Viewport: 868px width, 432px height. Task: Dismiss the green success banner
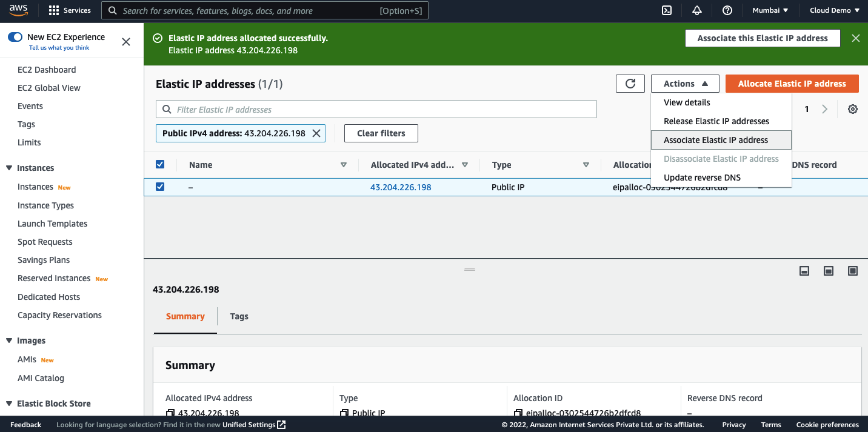(x=855, y=38)
